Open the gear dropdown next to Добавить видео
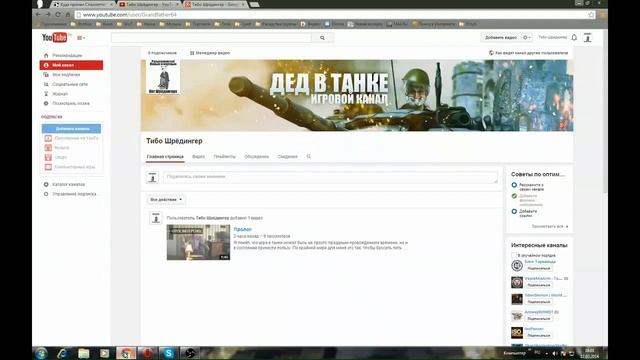The image size is (640, 360). coord(527,38)
